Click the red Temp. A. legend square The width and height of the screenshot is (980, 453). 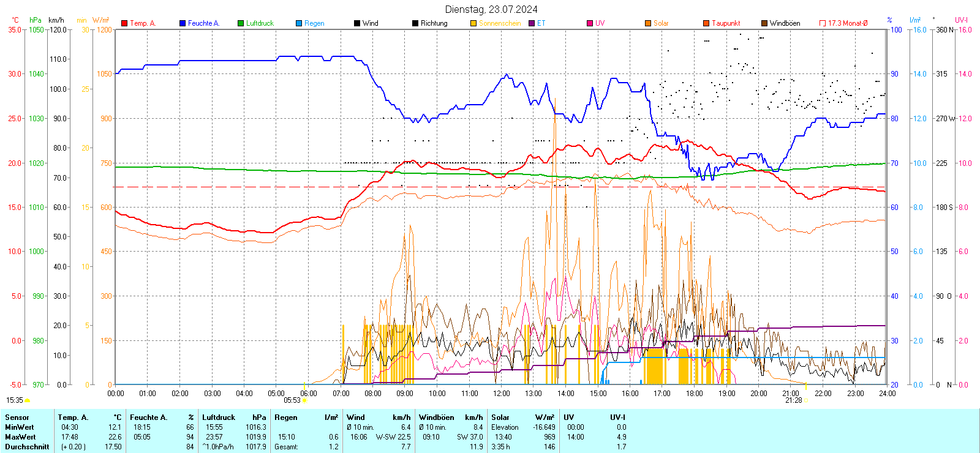[x=124, y=23]
